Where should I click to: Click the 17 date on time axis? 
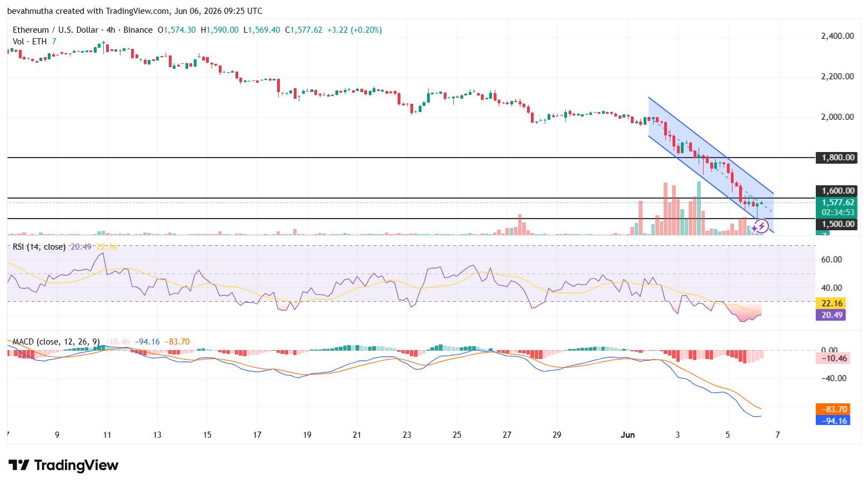(257, 435)
